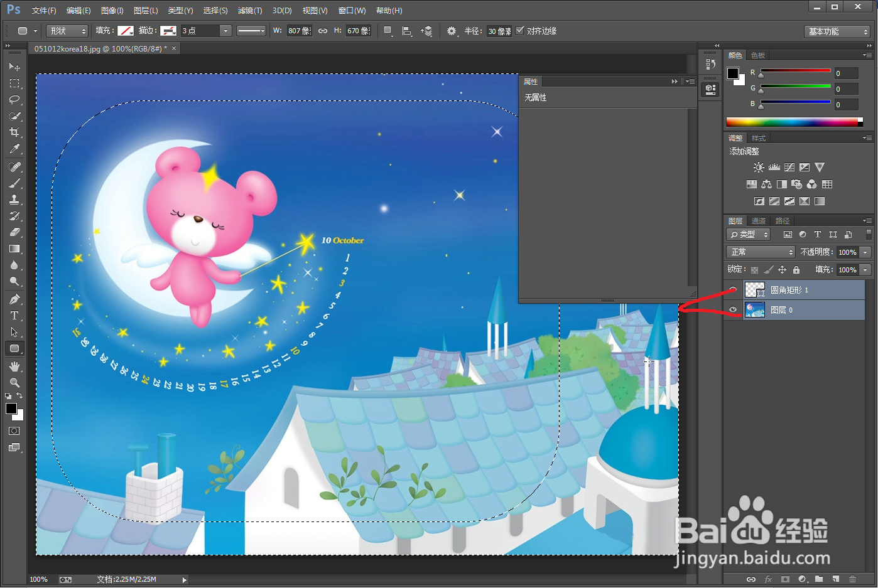The width and height of the screenshot is (878, 588).
Task: Add a Color Balance adjustment
Action: [766, 184]
